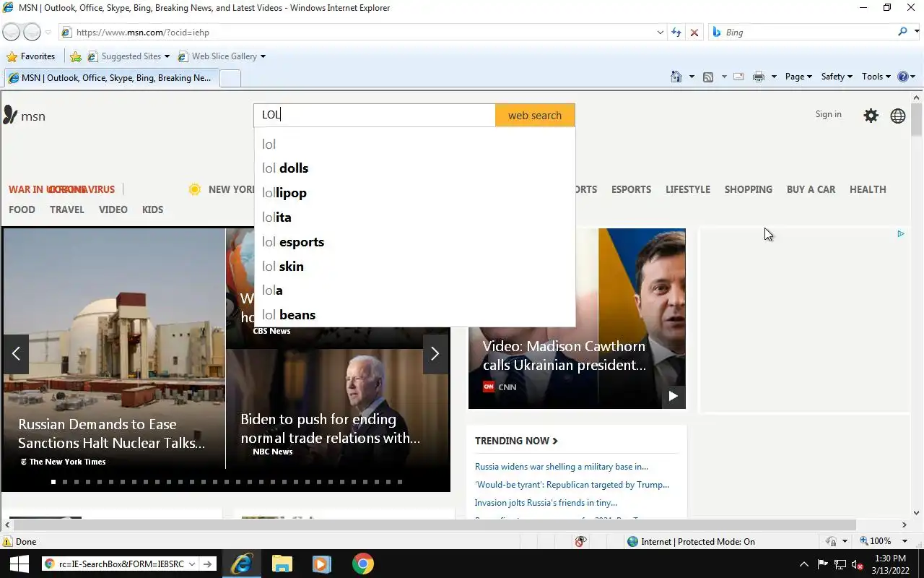Click the horizontal page scrollbar thumb
Image resolution: width=924 pixels, height=578 pixels.
click(x=433, y=525)
